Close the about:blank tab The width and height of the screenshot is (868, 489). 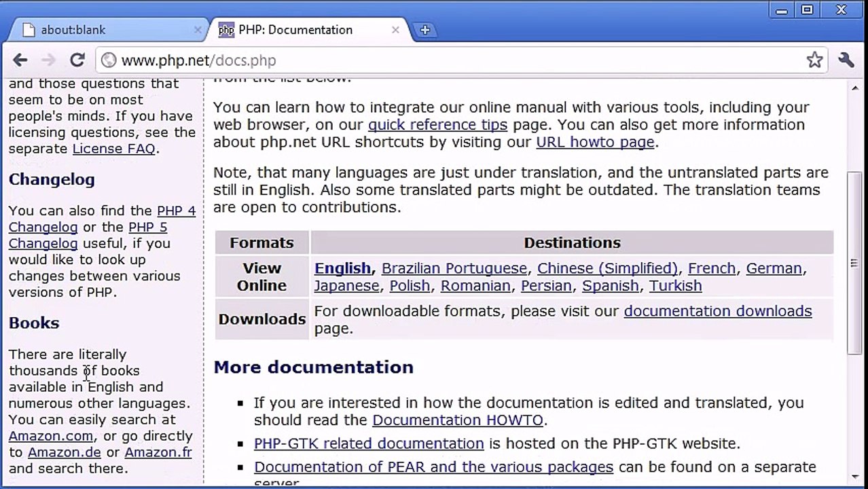click(198, 30)
